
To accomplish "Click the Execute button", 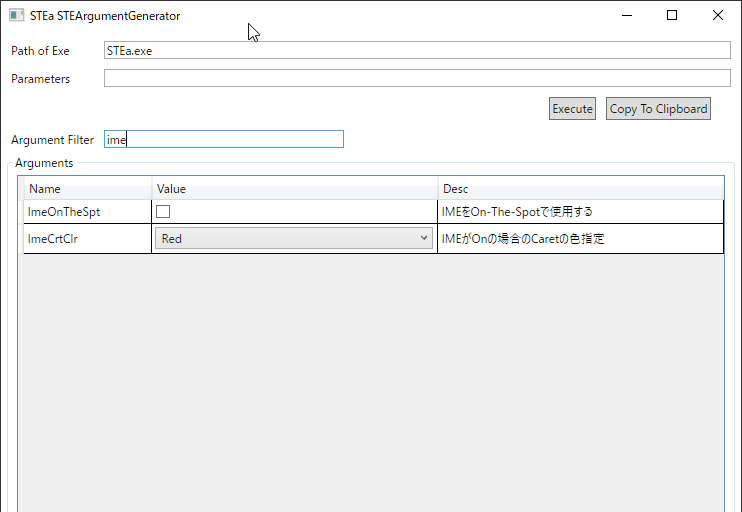I will click(x=572, y=108).
